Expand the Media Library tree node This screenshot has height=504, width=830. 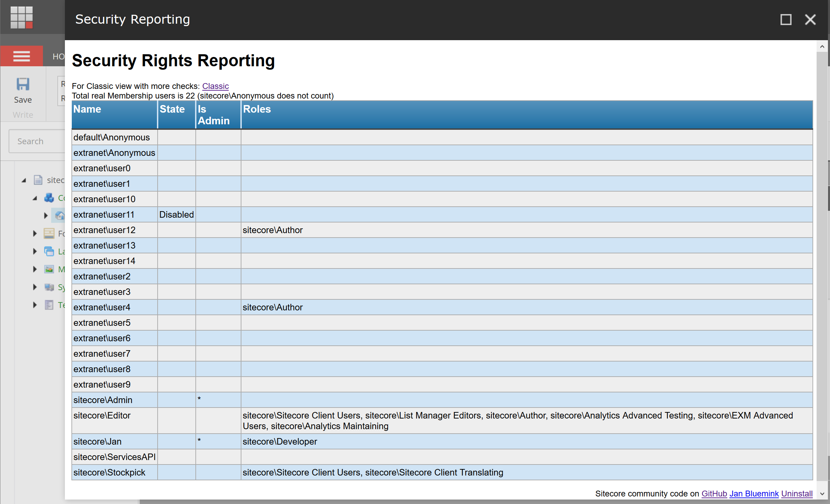35,269
